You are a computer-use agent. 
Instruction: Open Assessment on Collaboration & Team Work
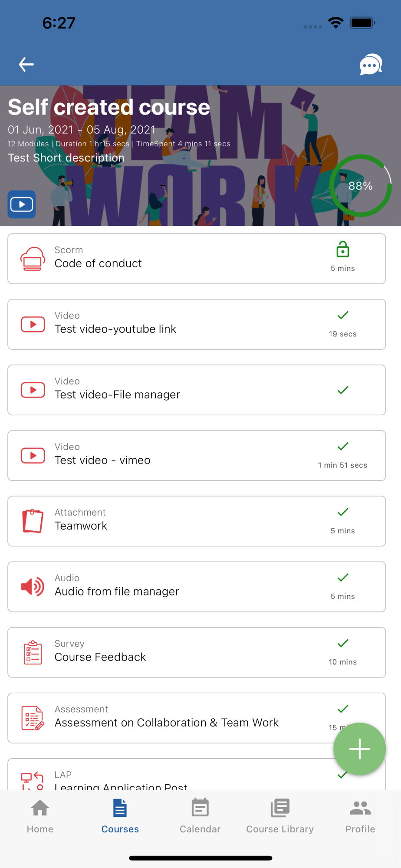coord(197,718)
